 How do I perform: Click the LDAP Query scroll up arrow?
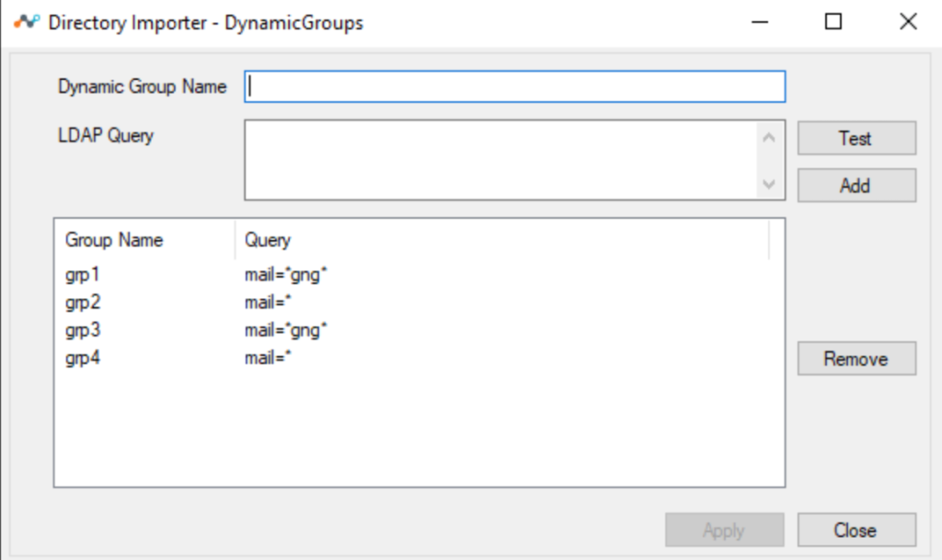point(769,137)
